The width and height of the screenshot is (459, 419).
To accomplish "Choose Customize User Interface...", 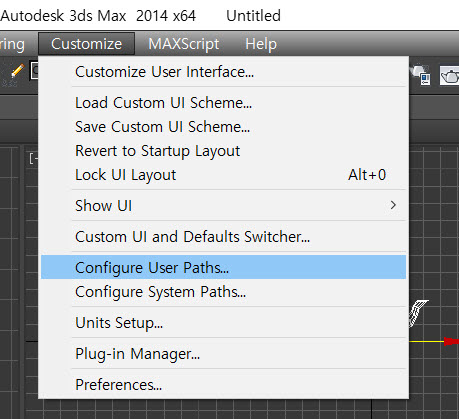I will 223,72.
